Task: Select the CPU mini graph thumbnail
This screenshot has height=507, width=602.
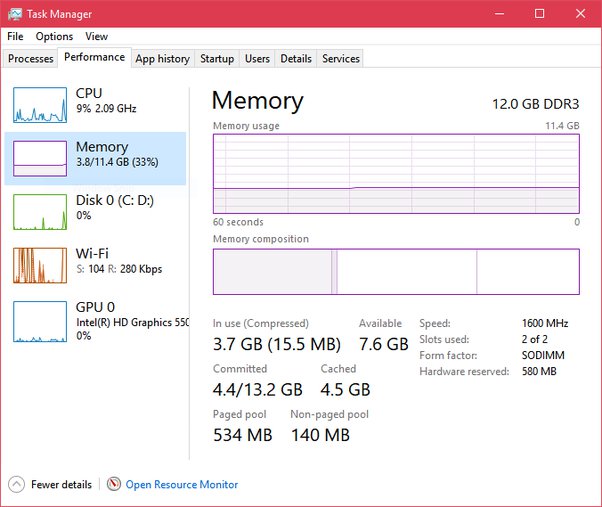Action: coord(40,105)
